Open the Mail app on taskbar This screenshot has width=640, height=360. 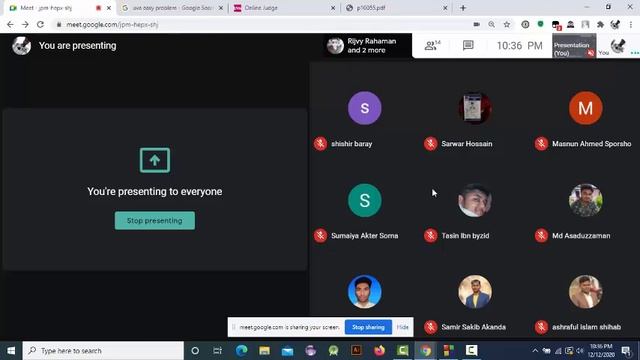[287, 351]
